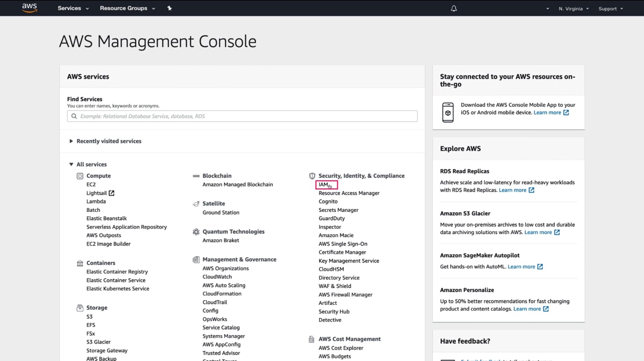Screen dimensions: 644x361
Task: Open GuardDuty service
Action: click(332, 218)
